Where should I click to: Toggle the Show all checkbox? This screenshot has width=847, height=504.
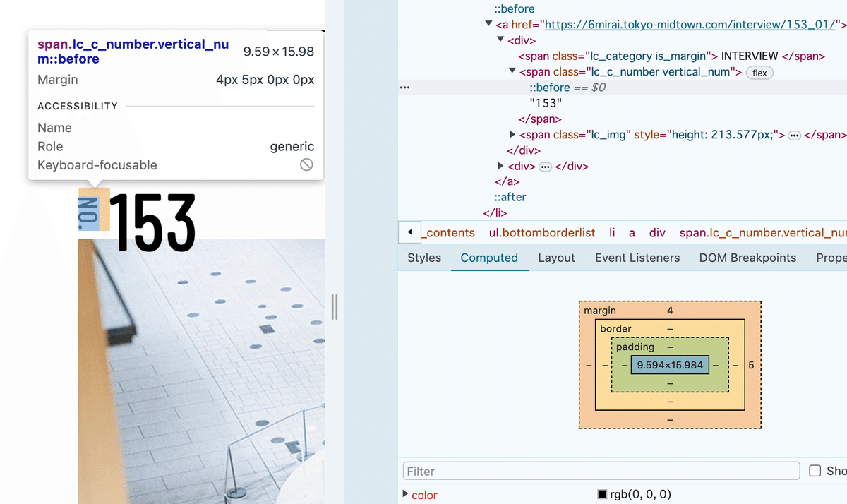tap(815, 471)
